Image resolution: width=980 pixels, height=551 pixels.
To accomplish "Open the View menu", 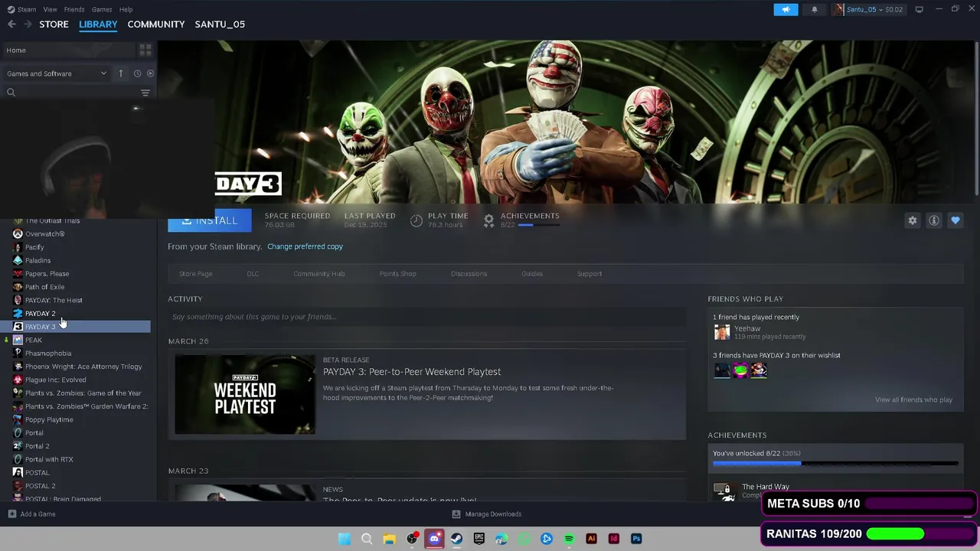I will (50, 9).
